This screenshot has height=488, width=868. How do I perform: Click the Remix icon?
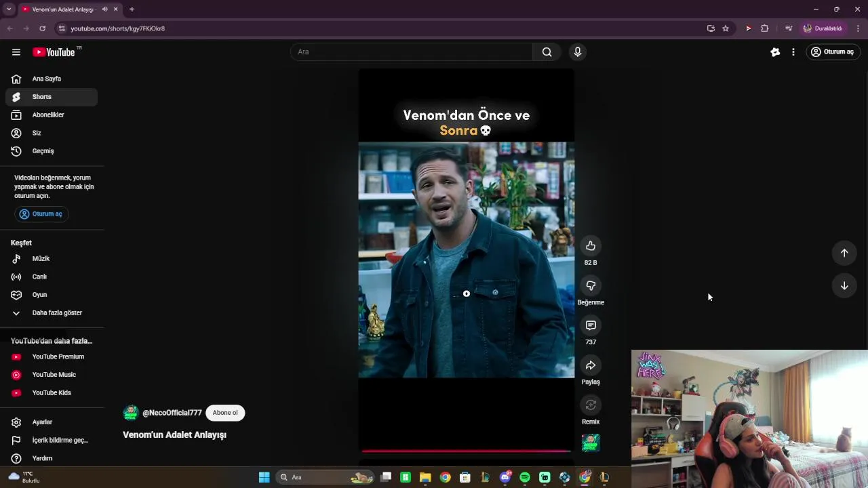[591, 405]
